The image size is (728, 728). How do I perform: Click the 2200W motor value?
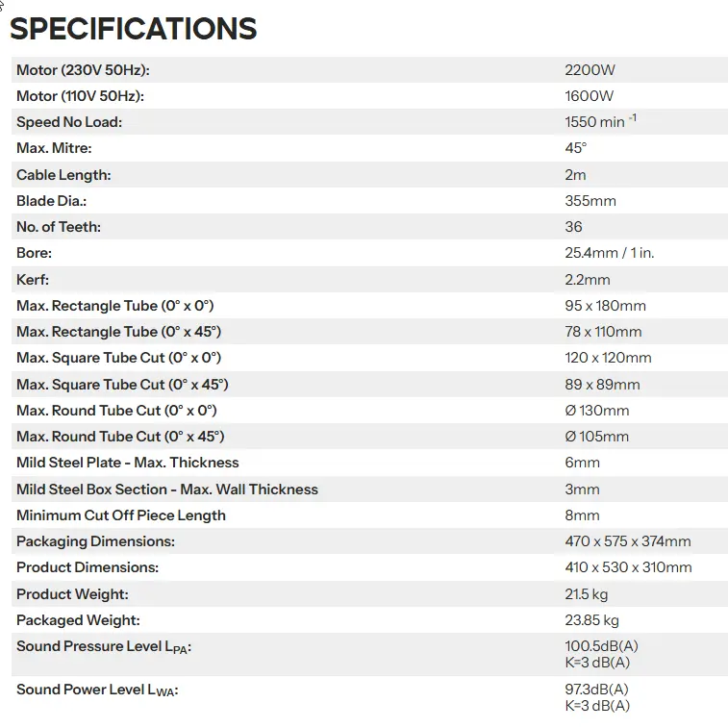[590, 70]
